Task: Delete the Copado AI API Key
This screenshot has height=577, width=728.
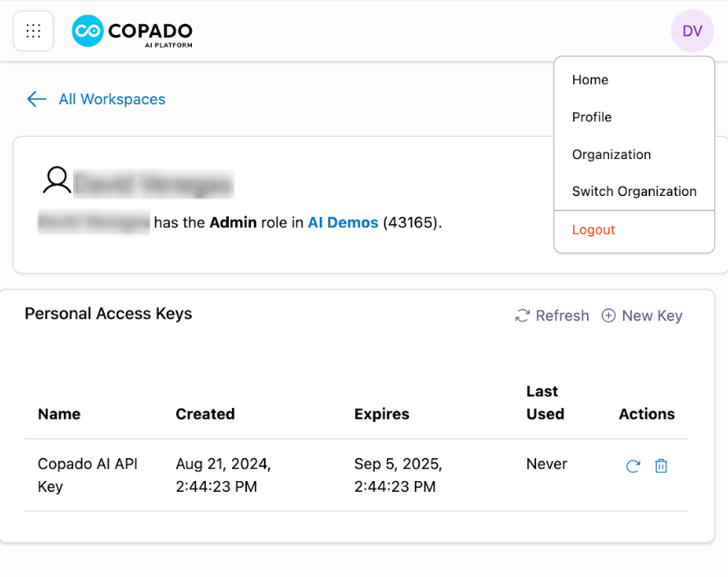Action: coord(661,466)
